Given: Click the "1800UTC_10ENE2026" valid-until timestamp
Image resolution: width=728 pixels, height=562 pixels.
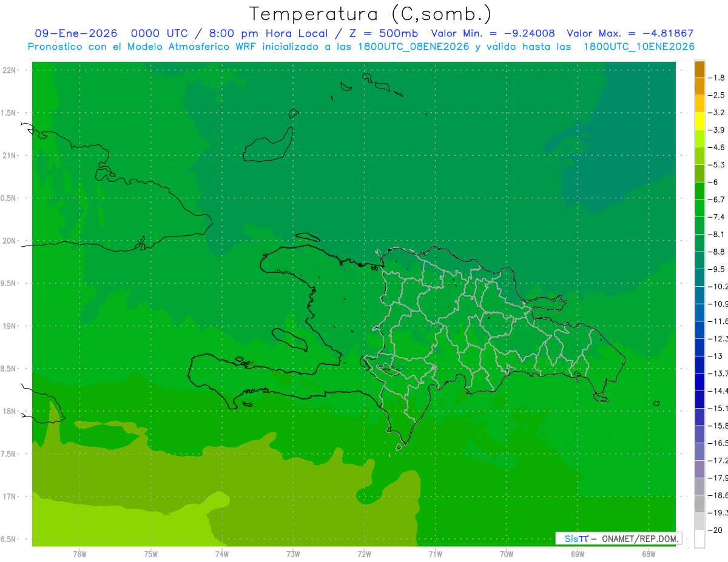Looking at the screenshot, I should tap(639, 47).
